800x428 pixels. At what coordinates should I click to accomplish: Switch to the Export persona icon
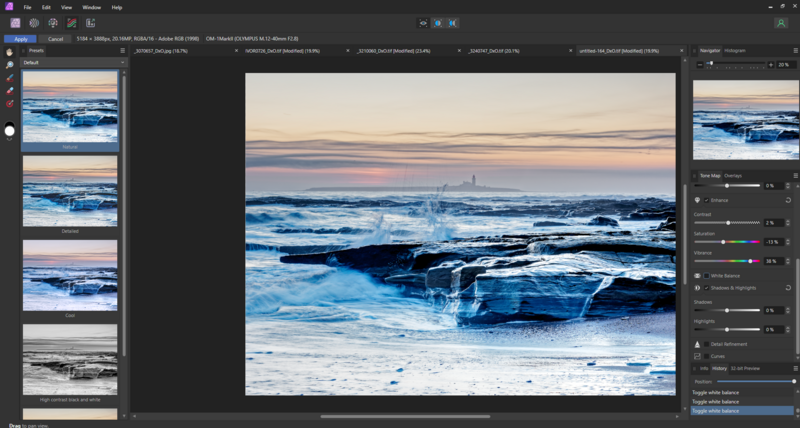pyautogui.click(x=90, y=23)
